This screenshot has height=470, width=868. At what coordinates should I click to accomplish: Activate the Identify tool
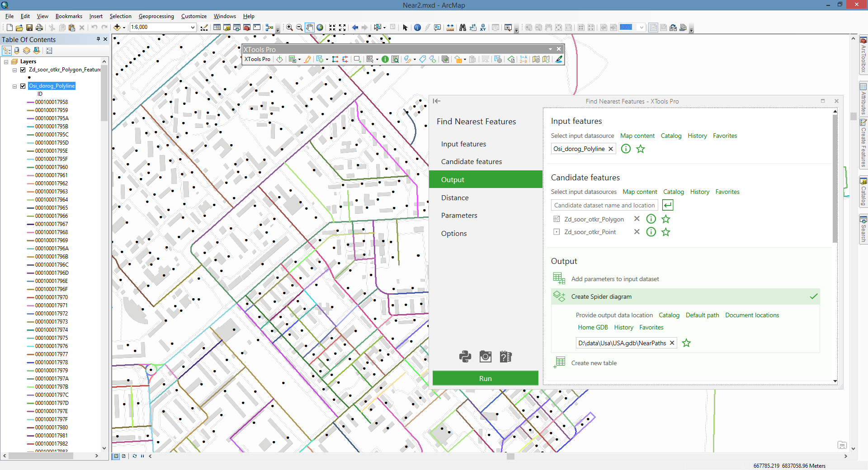[x=417, y=28]
